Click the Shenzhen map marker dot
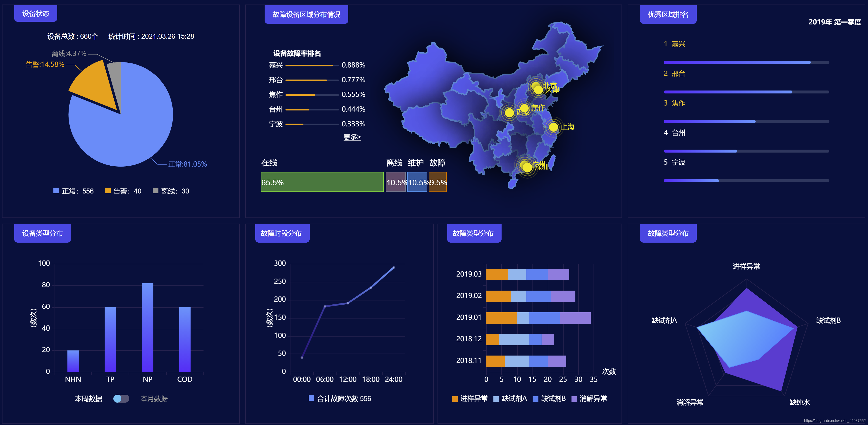Screen dimensions: 868x425 (527, 167)
